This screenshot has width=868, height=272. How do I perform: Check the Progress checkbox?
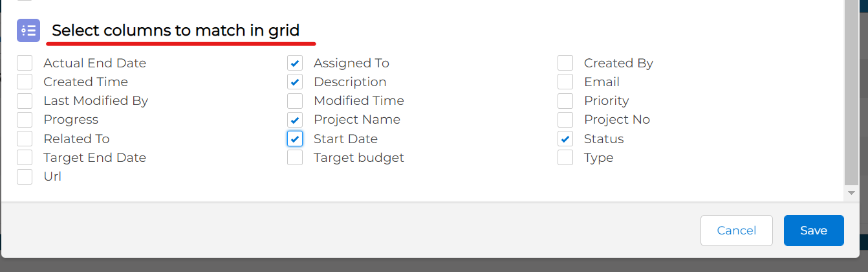tap(25, 120)
